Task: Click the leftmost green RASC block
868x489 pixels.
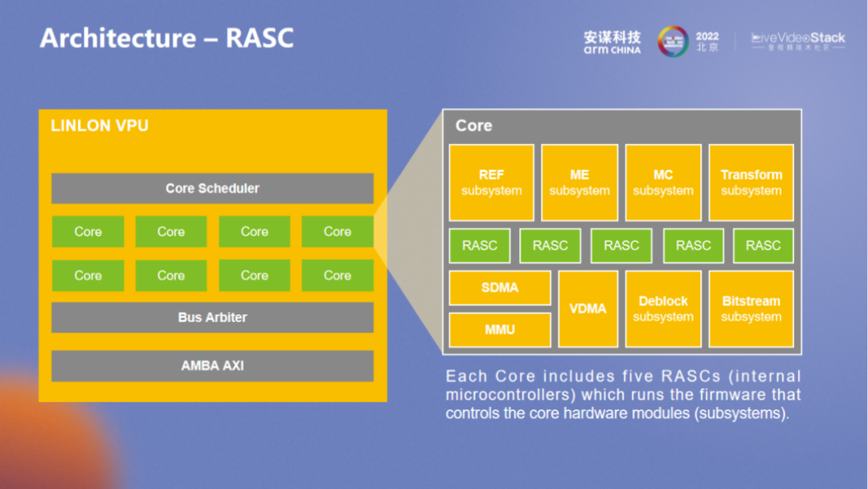Action: pos(480,246)
